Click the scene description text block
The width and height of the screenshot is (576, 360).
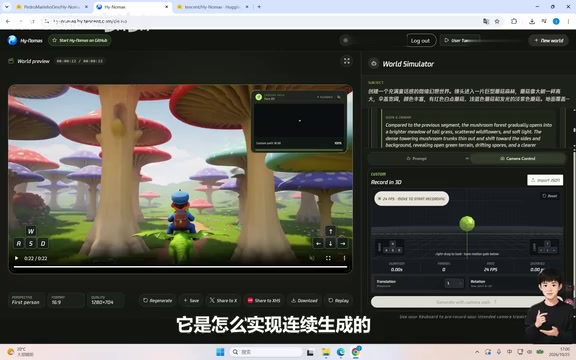[x=469, y=135]
